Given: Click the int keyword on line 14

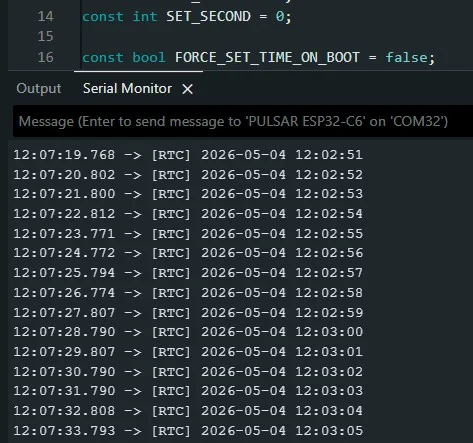Looking at the screenshot, I should tap(145, 16).
